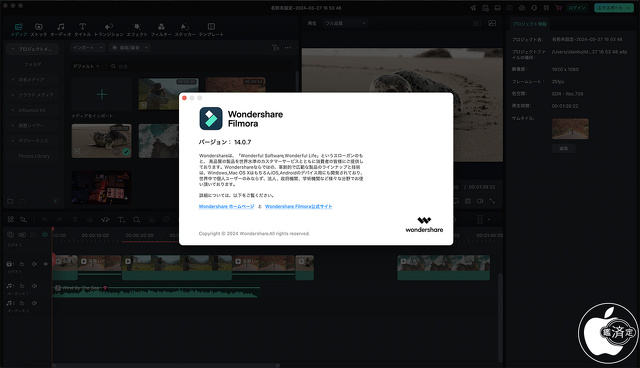The height and width of the screenshot is (368, 640).
Task: Open the Wondershare Filmora公式サイト link
Action: coord(298,206)
